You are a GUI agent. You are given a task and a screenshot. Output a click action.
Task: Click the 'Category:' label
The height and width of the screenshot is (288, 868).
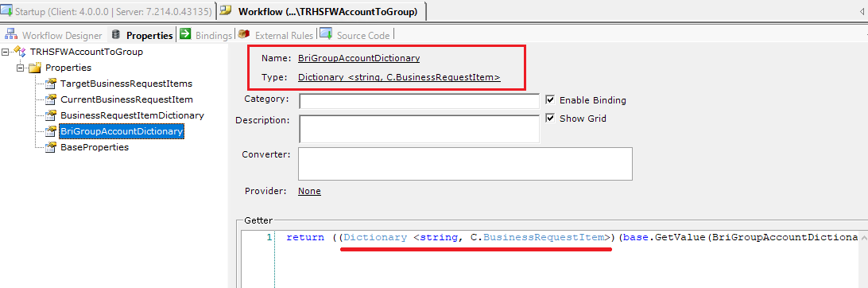point(266,99)
